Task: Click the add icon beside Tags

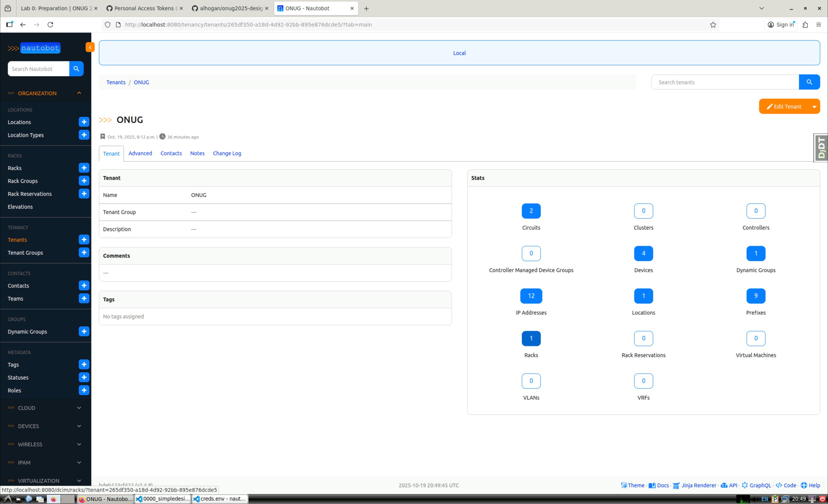Action: [x=84, y=365]
